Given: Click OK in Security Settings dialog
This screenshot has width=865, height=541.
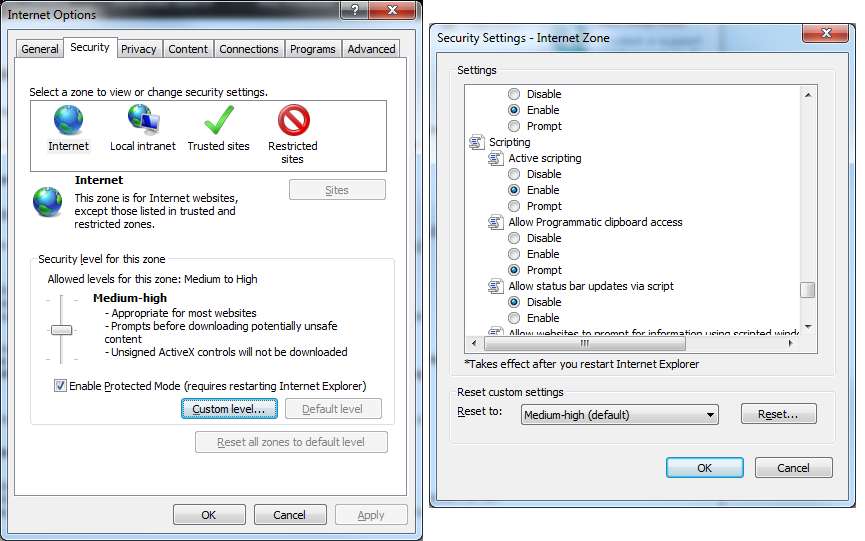Looking at the screenshot, I should click(x=704, y=468).
